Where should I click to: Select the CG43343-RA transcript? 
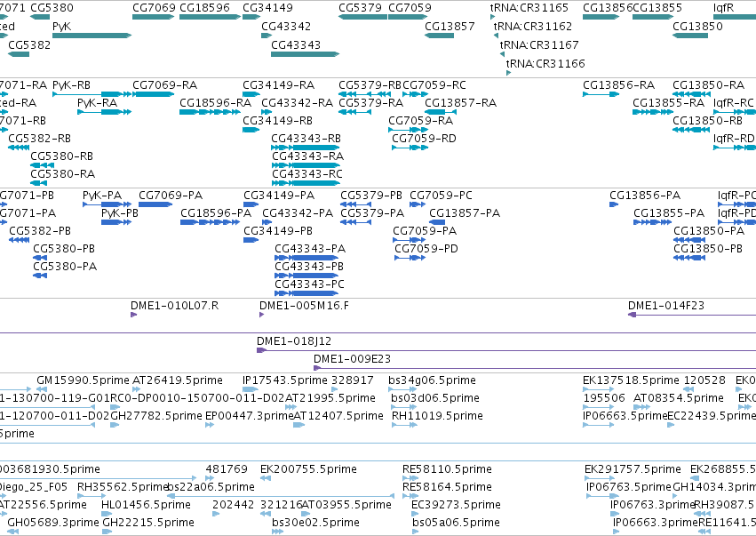(x=306, y=165)
